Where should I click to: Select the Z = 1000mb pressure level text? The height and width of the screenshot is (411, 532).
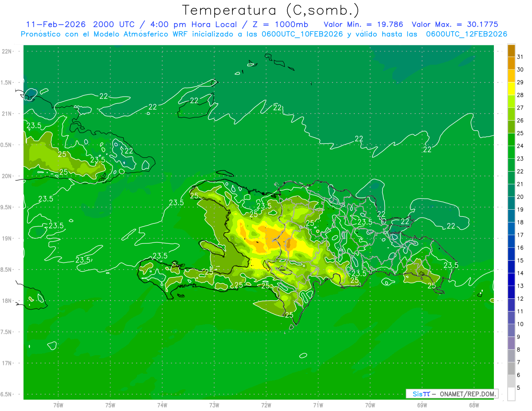[279, 24]
